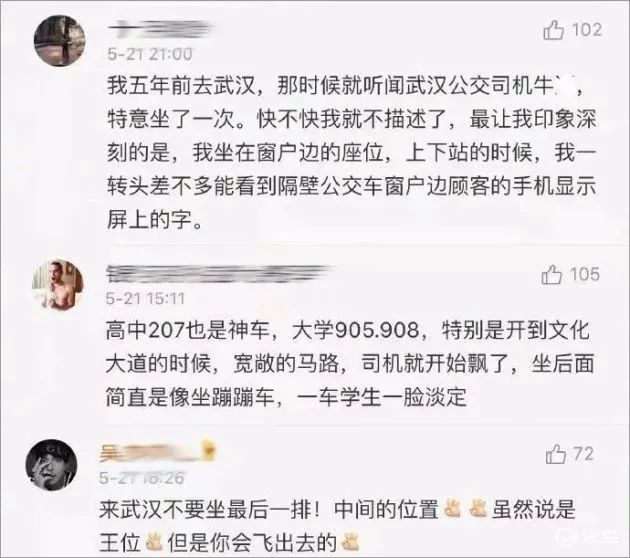Click the blurred username of the second commenter
Viewport: 630px width, 558px height.
pos(219,274)
